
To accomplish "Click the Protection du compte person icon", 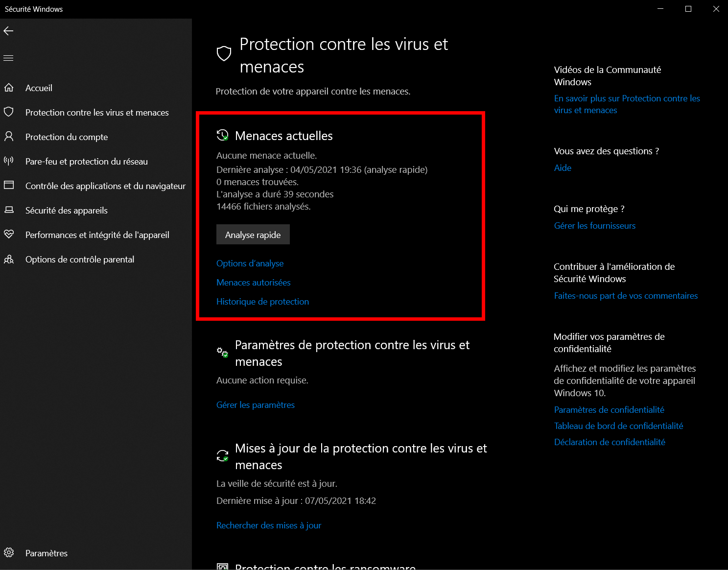I will pos(9,137).
